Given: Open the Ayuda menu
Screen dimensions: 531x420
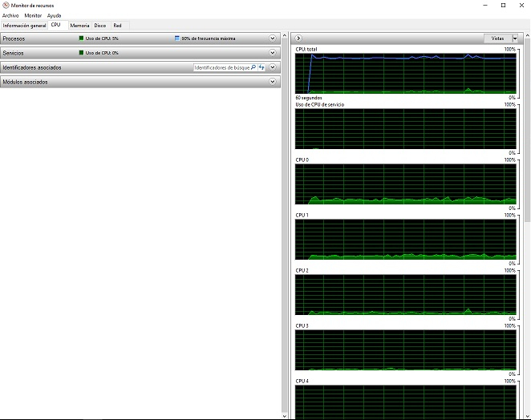Looking at the screenshot, I should click(x=54, y=15).
